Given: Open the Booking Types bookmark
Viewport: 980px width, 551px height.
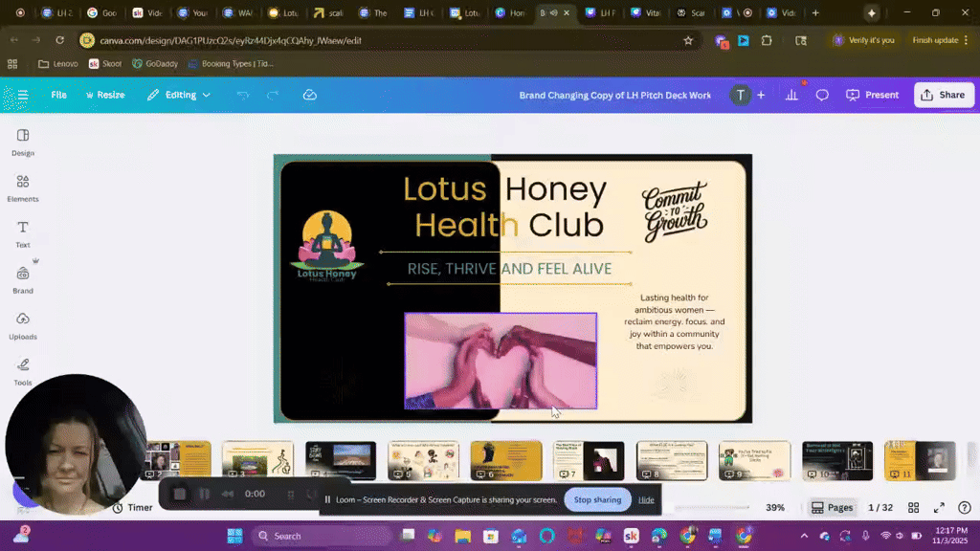Looking at the screenshot, I should pyautogui.click(x=231, y=64).
